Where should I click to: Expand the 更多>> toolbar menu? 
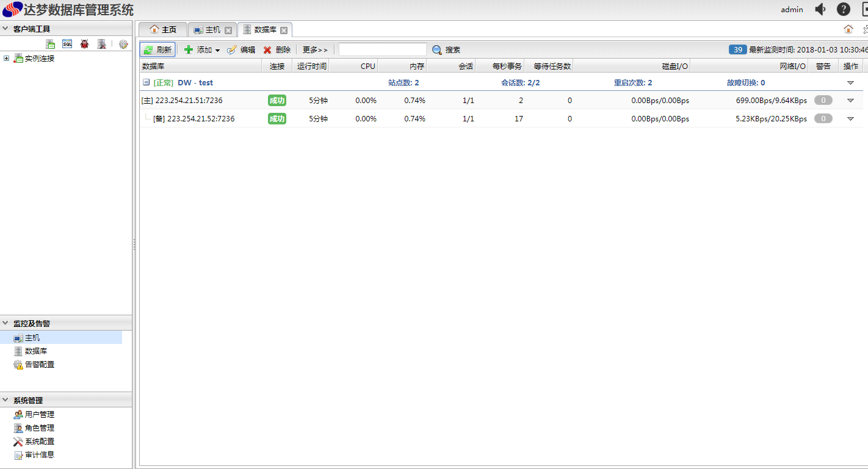pyautogui.click(x=315, y=50)
